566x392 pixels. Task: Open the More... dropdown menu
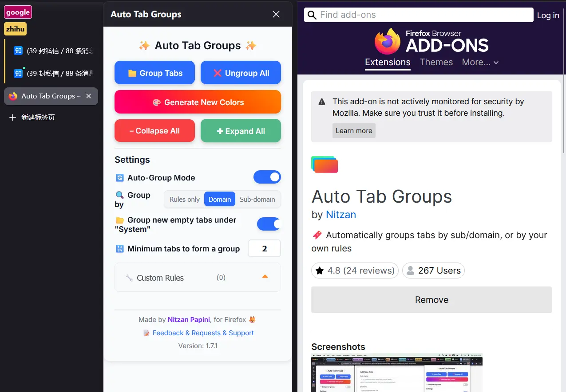480,63
